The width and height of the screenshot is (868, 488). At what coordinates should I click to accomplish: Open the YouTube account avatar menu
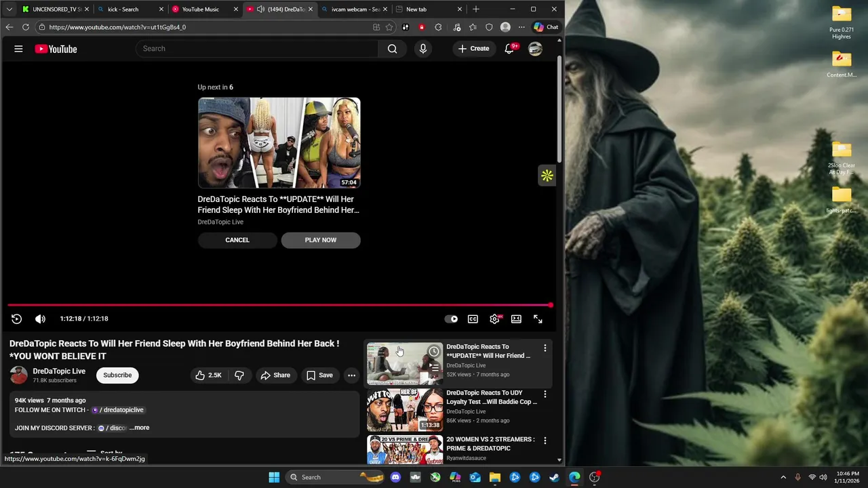pos(535,49)
